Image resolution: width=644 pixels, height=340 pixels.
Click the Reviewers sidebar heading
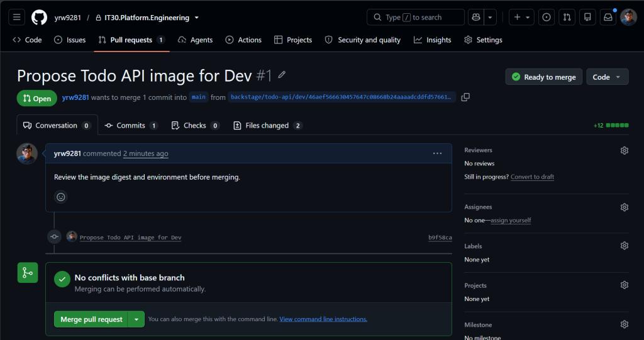pyautogui.click(x=478, y=150)
